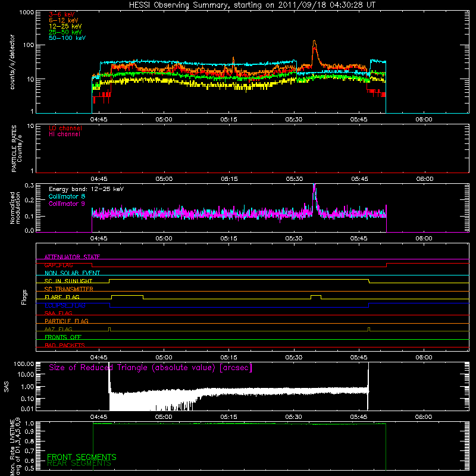This screenshot has height=476, width=476.
Task: Click the Mon. Rate LIVETIME axis label
Action: (x=15, y=447)
